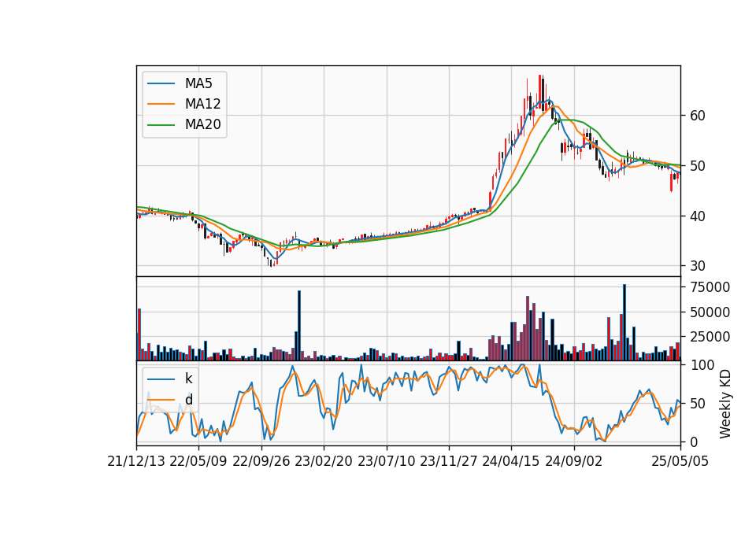Click the 22/05/09 date tick label
The width and height of the screenshot is (756, 543).
point(198,461)
